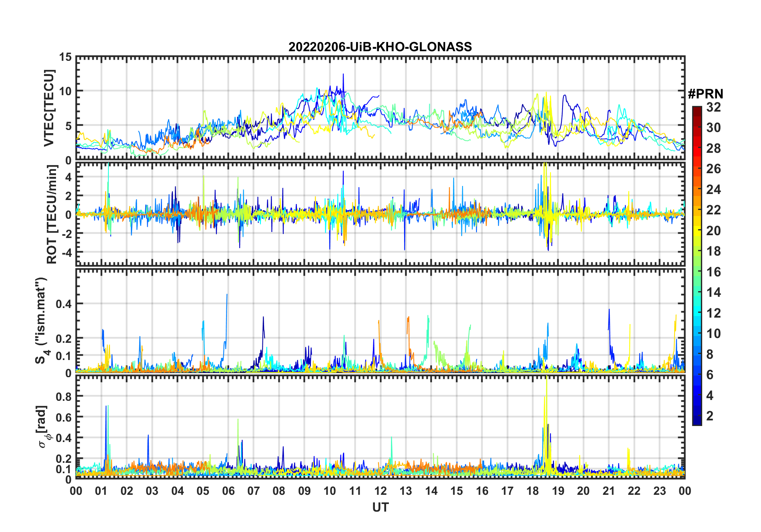The height and width of the screenshot is (532, 761).
Task: Click the -4 tick on the ROT axis
Action: pos(67,253)
